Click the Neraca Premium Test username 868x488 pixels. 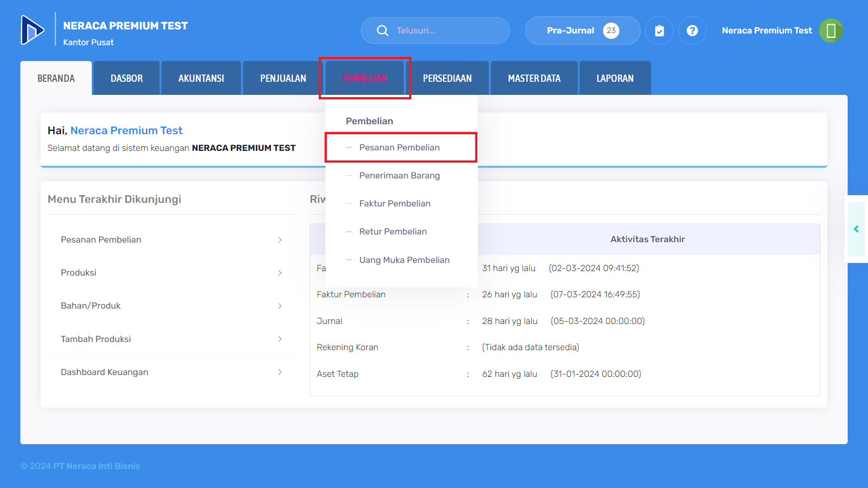pyautogui.click(x=767, y=30)
